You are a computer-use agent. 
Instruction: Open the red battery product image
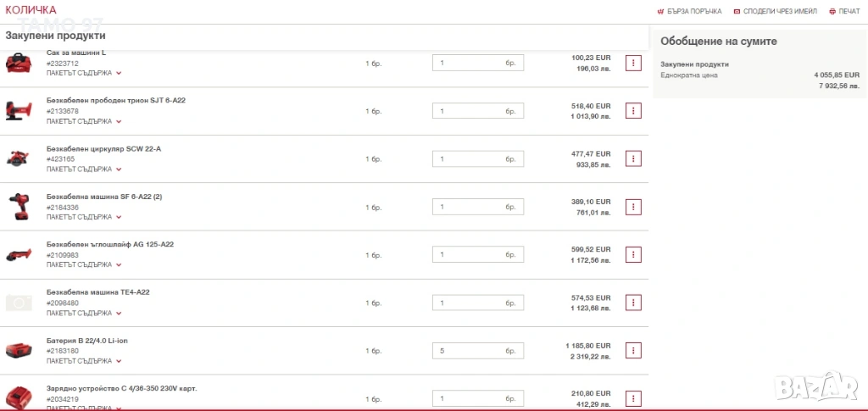18,350
